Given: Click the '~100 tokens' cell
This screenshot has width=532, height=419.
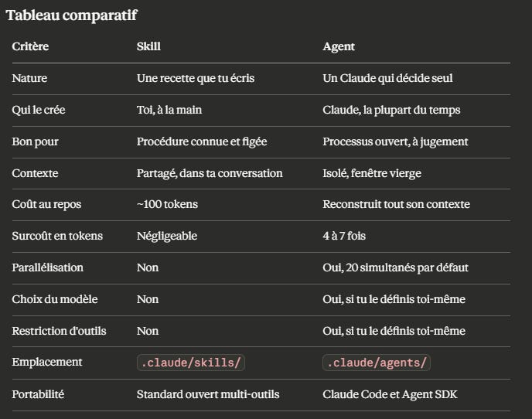Looking at the screenshot, I should click(167, 204).
